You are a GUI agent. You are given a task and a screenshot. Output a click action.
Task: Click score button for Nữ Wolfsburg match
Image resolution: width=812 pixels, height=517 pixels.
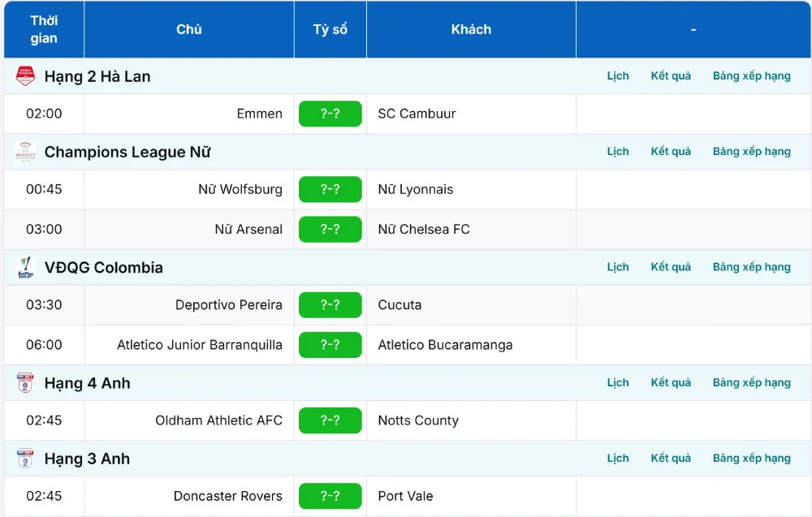pyautogui.click(x=330, y=189)
